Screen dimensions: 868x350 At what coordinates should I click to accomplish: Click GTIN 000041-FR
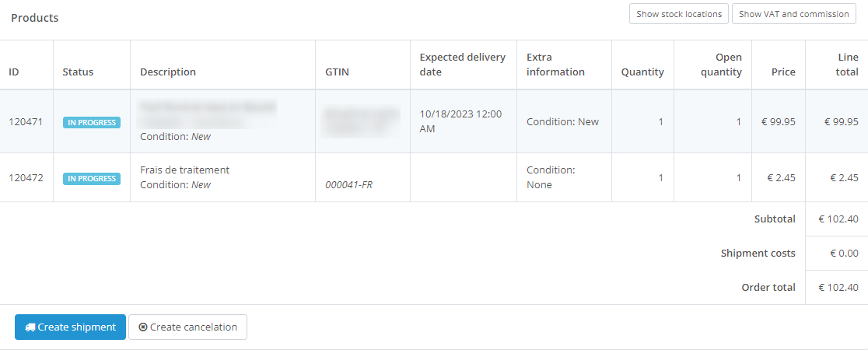(x=348, y=185)
